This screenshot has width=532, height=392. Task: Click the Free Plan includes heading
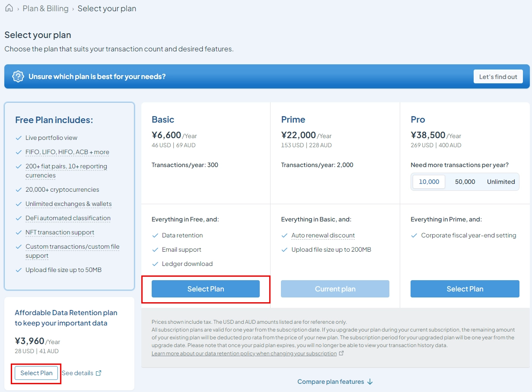coord(54,120)
